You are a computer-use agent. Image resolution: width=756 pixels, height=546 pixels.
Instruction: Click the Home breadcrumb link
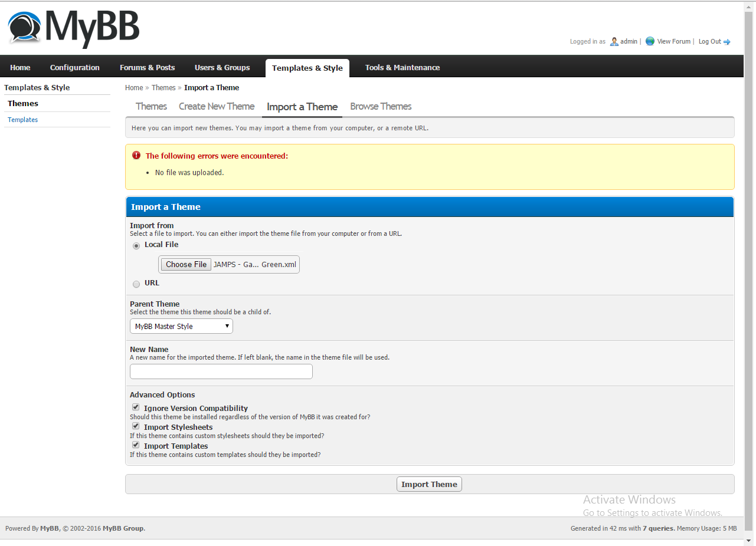pyautogui.click(x=134, y=88)
